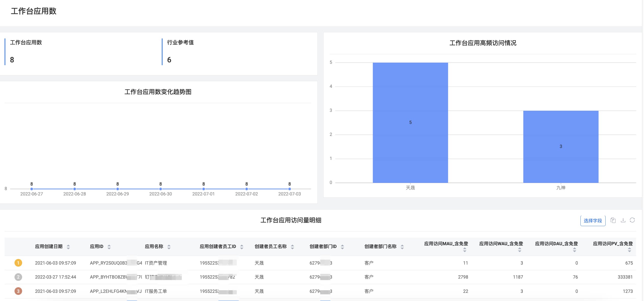Click the 2022-07-03 trend data point
Screen dimensions: 644x301
pos(289,189)
